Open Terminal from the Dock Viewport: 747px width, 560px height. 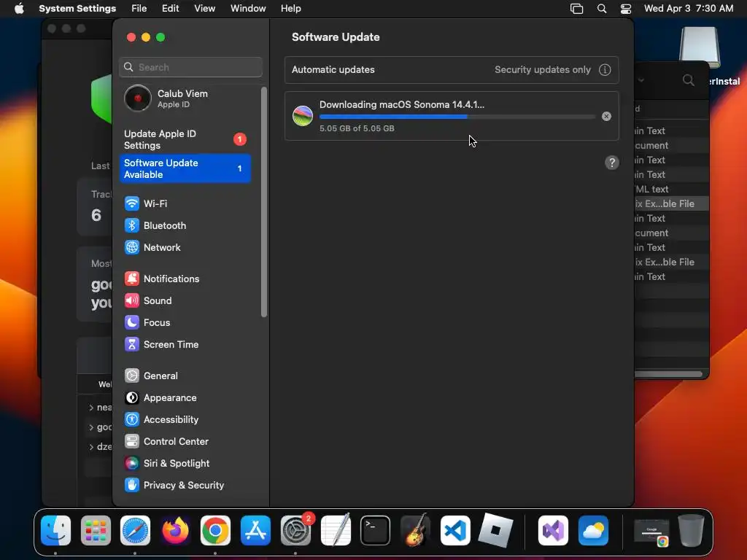376,530
